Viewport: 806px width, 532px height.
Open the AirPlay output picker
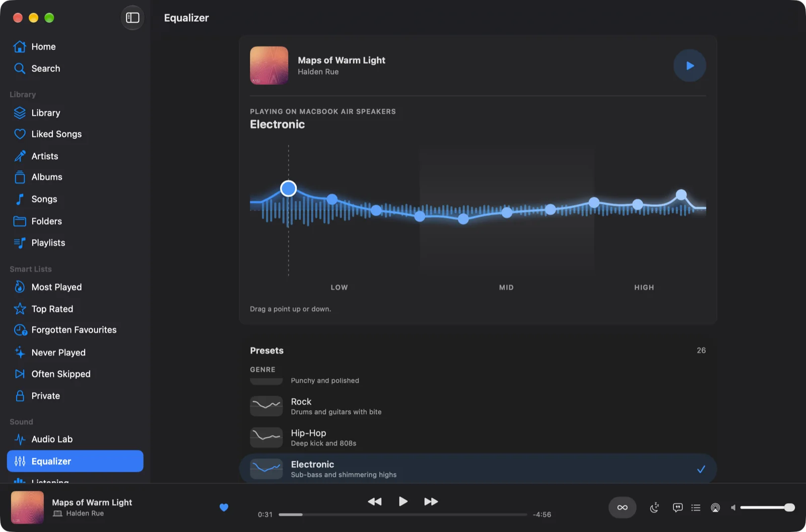coord(715,507)
